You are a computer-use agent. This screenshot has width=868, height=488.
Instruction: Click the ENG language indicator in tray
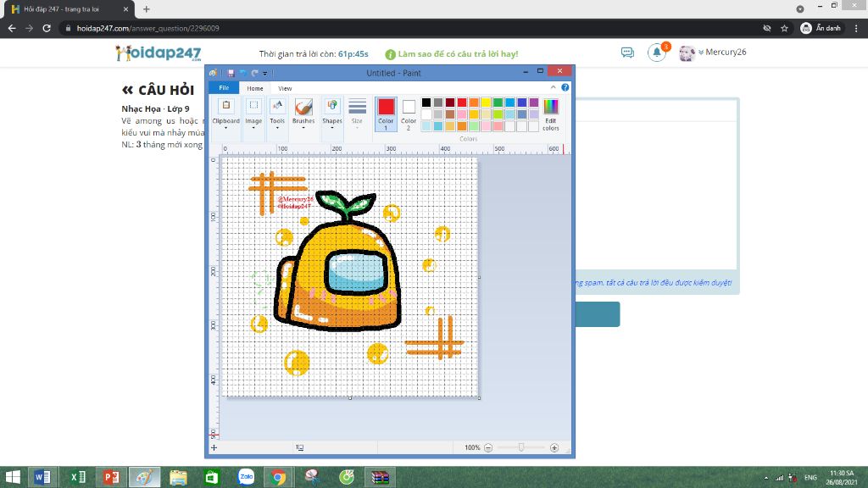click(x=810, y=478)
